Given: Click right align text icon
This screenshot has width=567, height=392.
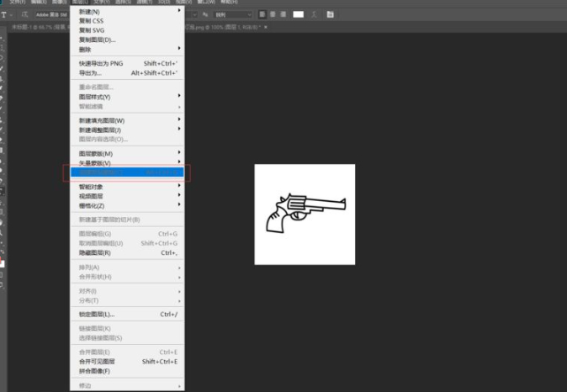Looking at the screenshot, I should (283, 14).
